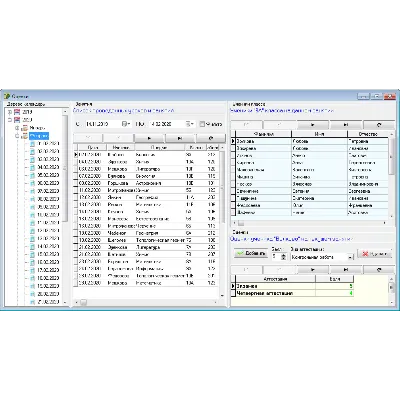Collapse the 2020 year node
This screenshot has height=400, width=400.
tap(10, 120)
